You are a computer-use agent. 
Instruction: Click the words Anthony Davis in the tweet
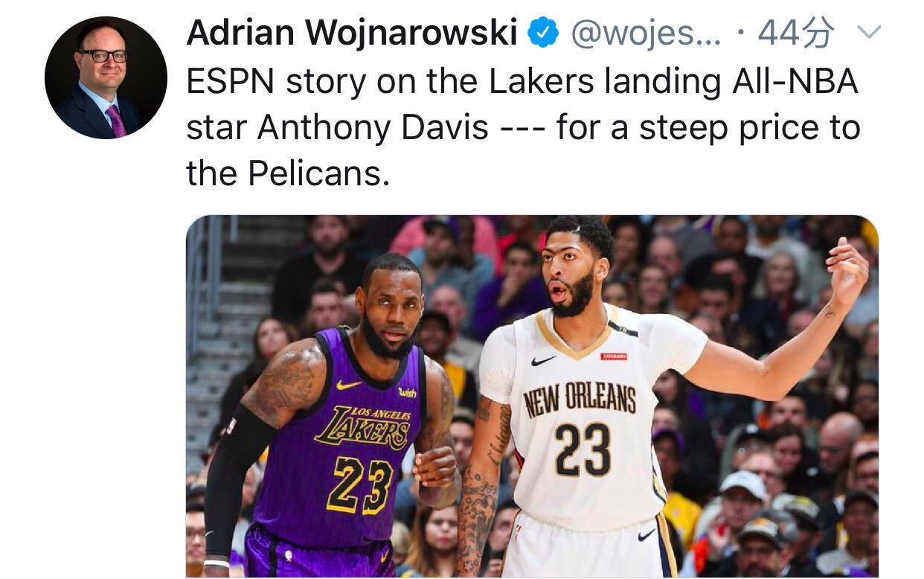(373, 128)
